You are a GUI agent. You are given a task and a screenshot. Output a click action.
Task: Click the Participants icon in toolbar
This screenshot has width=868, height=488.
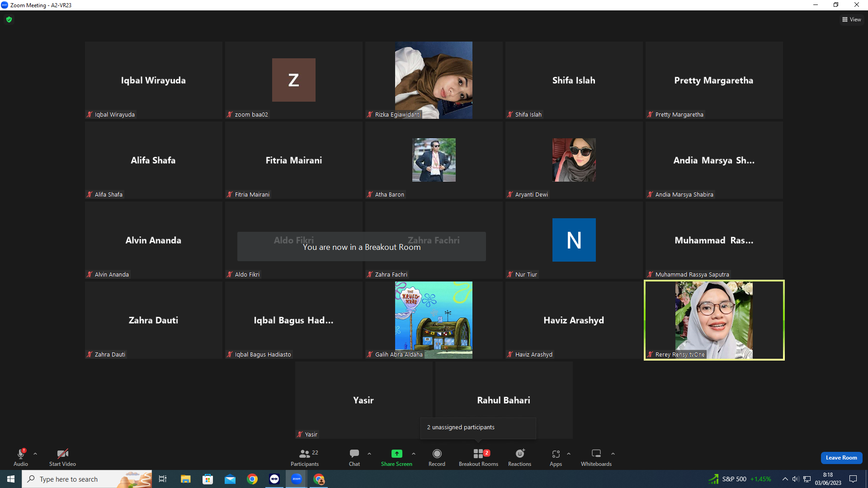coord(305,454)
